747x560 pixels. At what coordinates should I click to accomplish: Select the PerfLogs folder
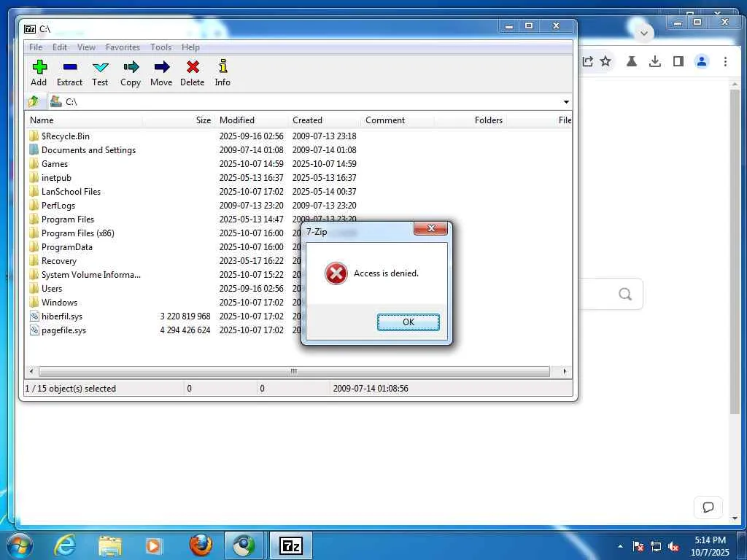tap(58, 205)
